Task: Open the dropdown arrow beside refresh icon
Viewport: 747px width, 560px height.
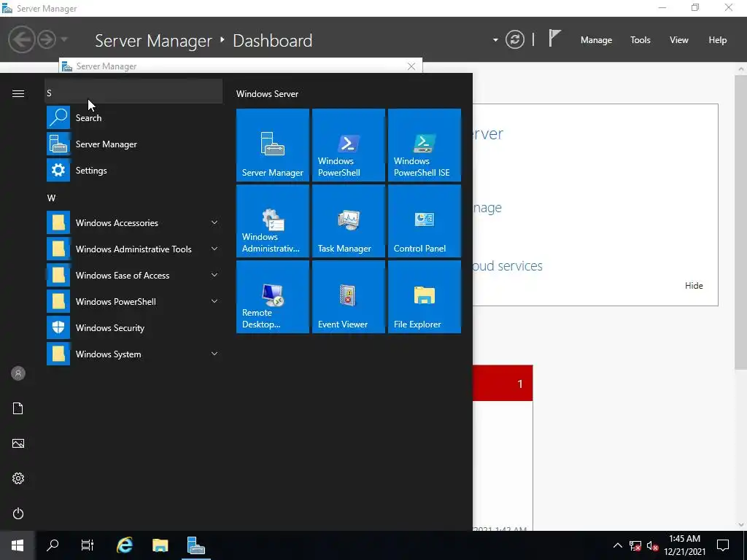Action: click(x=495, y=40)
